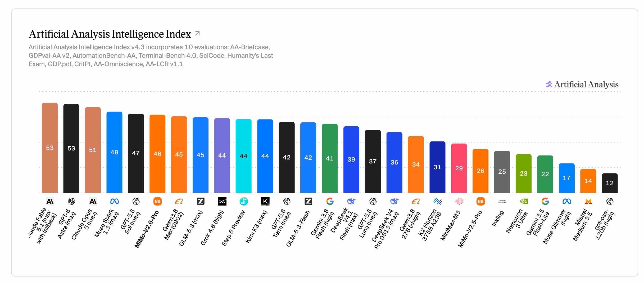Select the gpt-oss-120b bar showing 12
This screenshot has height=285, width=644.
[610, 183]
